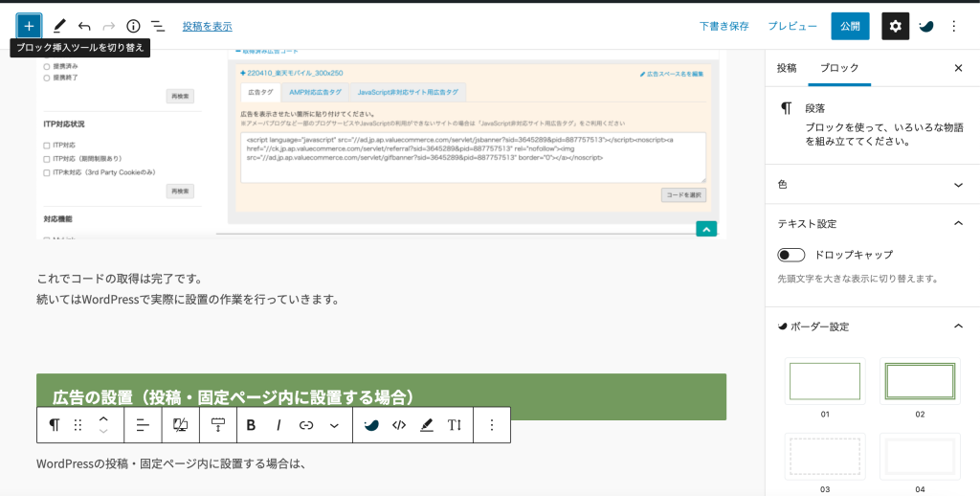The width and height of the screenshot is (980, 496).
Task: Change paragraph block type
Action: 55,425
